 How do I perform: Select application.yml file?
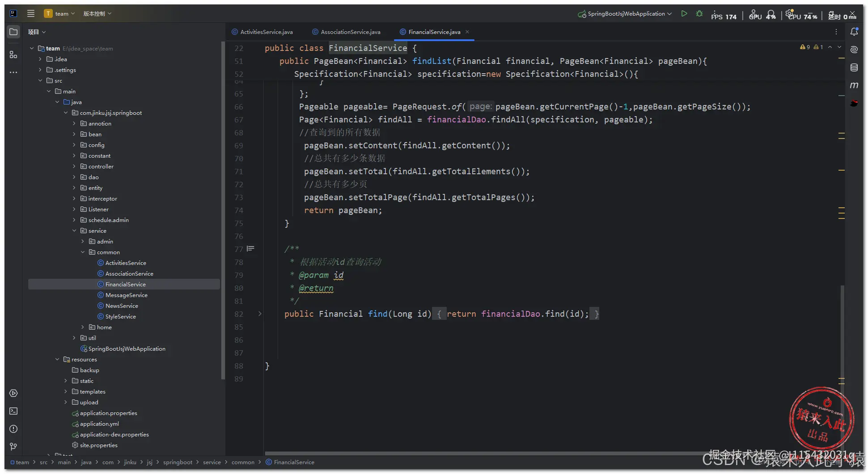pyautogui.click(x=99, y=424)
